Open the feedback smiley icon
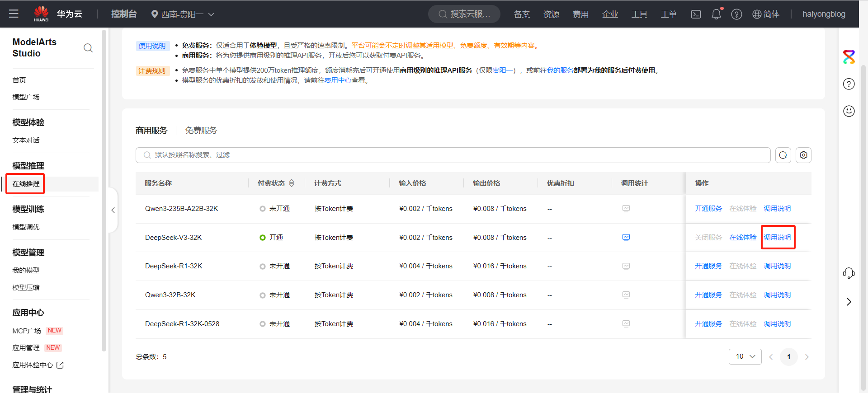Viewport: 868px width, 393px height. (849, 111)
